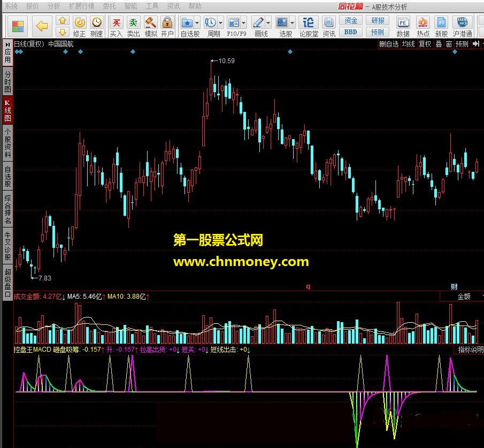Switch to 个股资料 sidebar tab
Viewport: 484px width, 448px height.
[x=7, y=143]
